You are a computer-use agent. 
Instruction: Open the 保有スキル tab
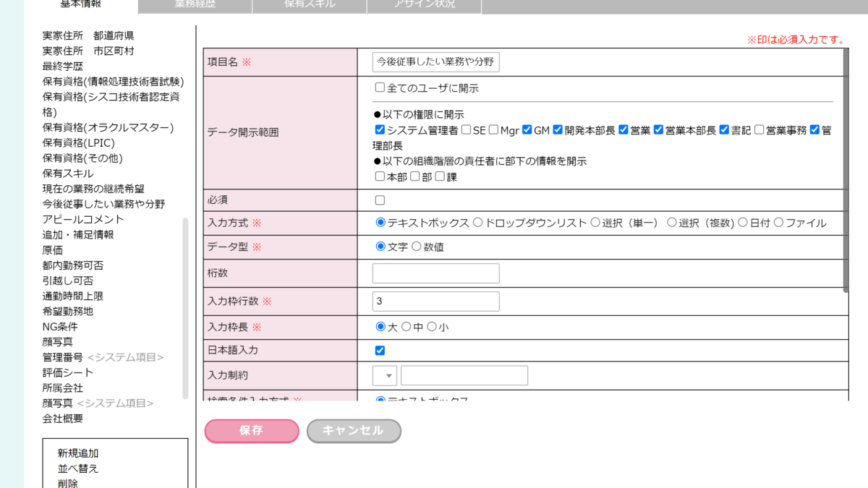(x=309, y=4)
